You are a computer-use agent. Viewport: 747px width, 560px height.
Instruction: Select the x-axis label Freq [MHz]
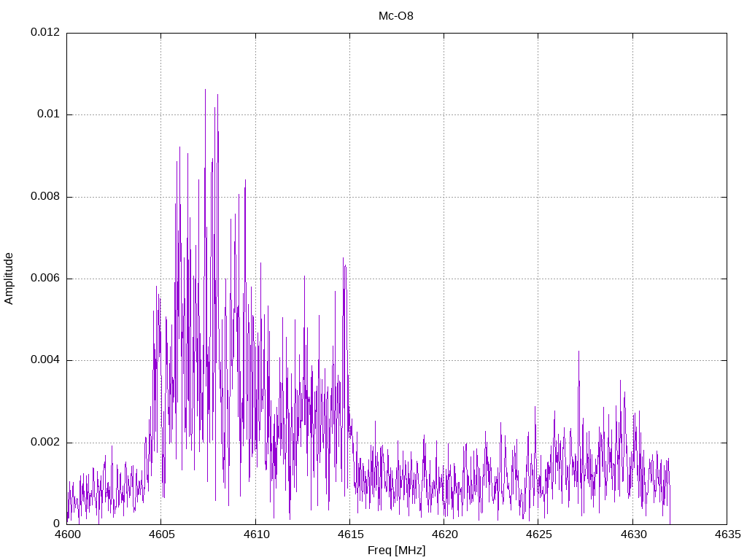(396, 551)
